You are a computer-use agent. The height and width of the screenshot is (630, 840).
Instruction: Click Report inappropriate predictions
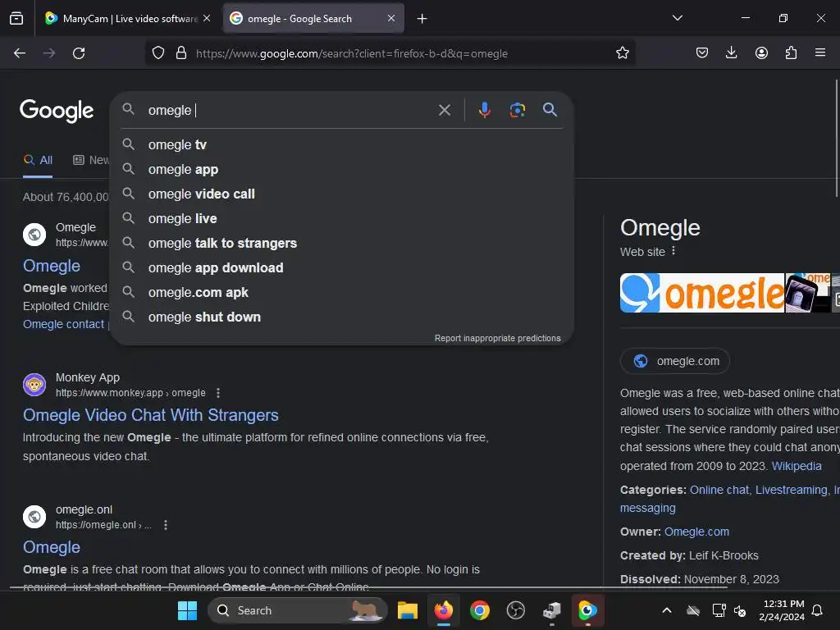coord(497,338)
